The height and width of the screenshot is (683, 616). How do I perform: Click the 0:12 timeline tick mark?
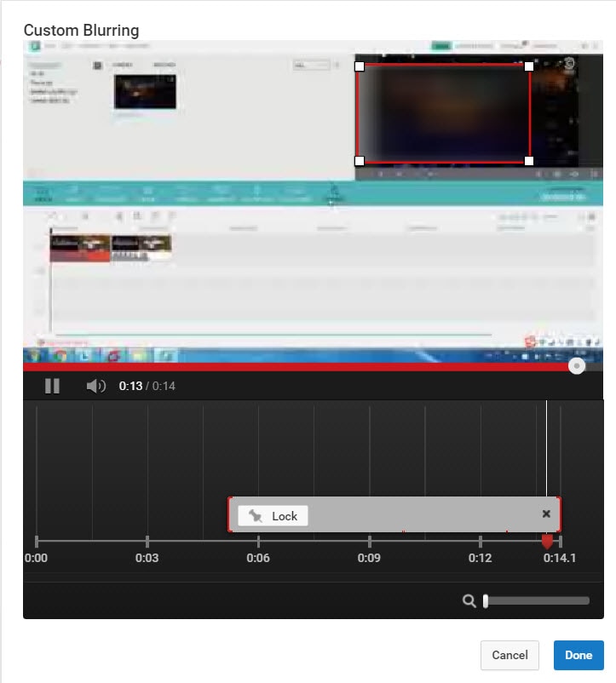click(x=481, y=542)
